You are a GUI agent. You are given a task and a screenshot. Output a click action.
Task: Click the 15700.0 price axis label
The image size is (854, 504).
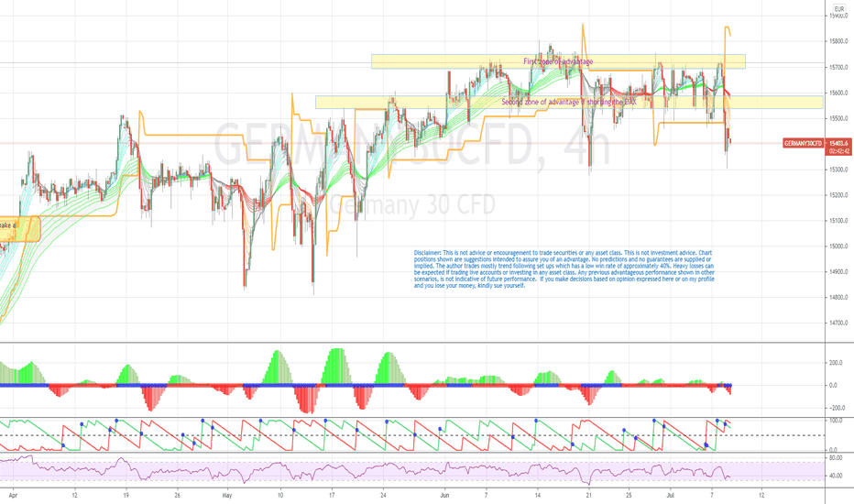pyautogui.click(x=838, y=67)
